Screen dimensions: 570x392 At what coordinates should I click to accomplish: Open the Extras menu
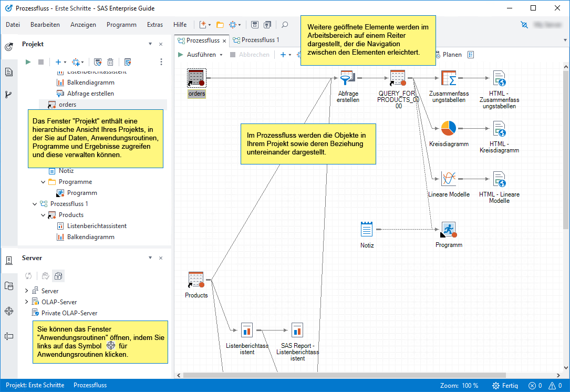[155, 24]
